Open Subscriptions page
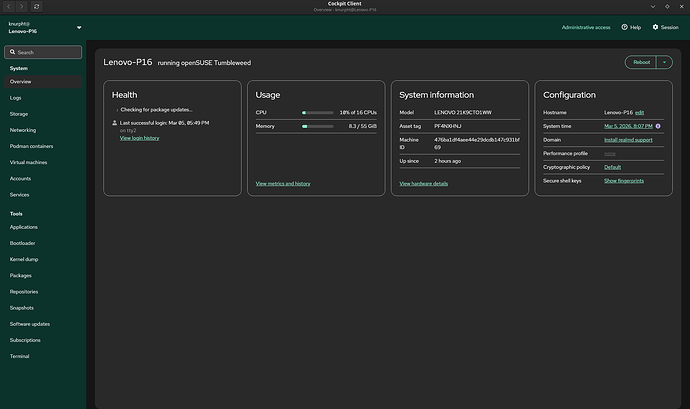 tap(43, 340)
